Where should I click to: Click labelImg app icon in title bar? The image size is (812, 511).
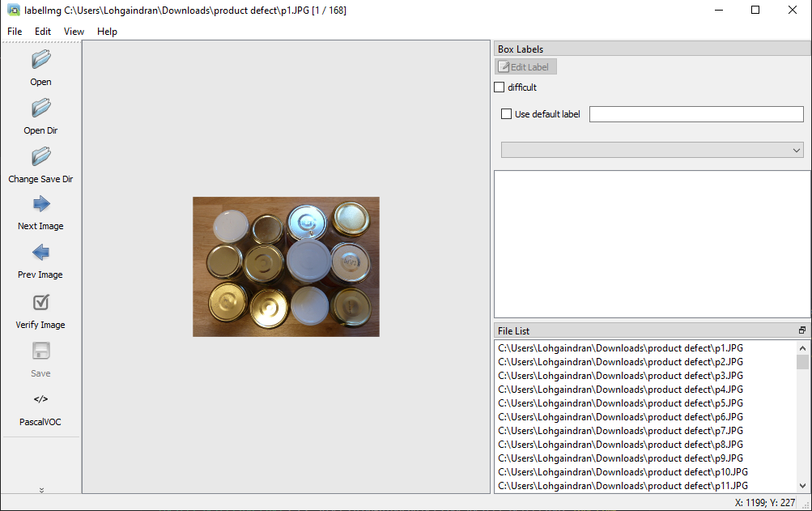[14, 10]
